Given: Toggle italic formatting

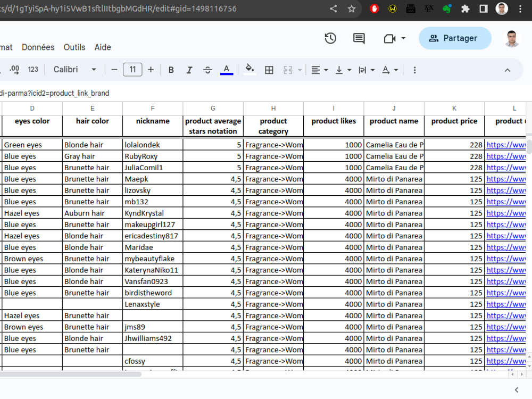Looking at the screenshot, I should pos(189,70).
